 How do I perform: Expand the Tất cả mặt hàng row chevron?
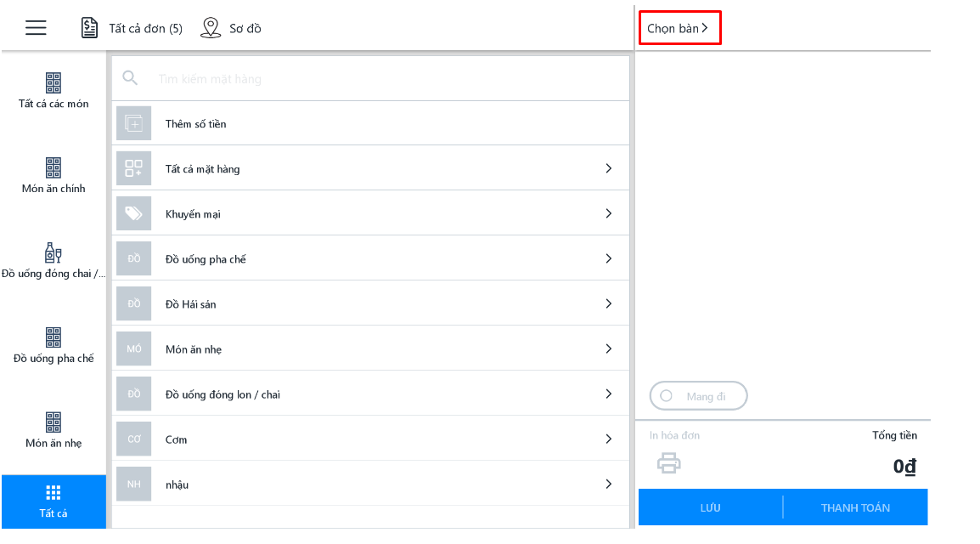click(609, 168)
